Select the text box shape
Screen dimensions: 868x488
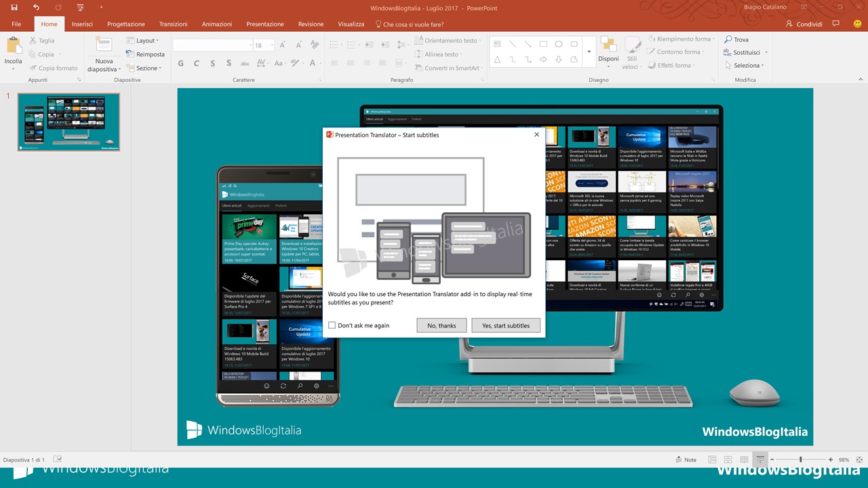click(x=497, y=44)
